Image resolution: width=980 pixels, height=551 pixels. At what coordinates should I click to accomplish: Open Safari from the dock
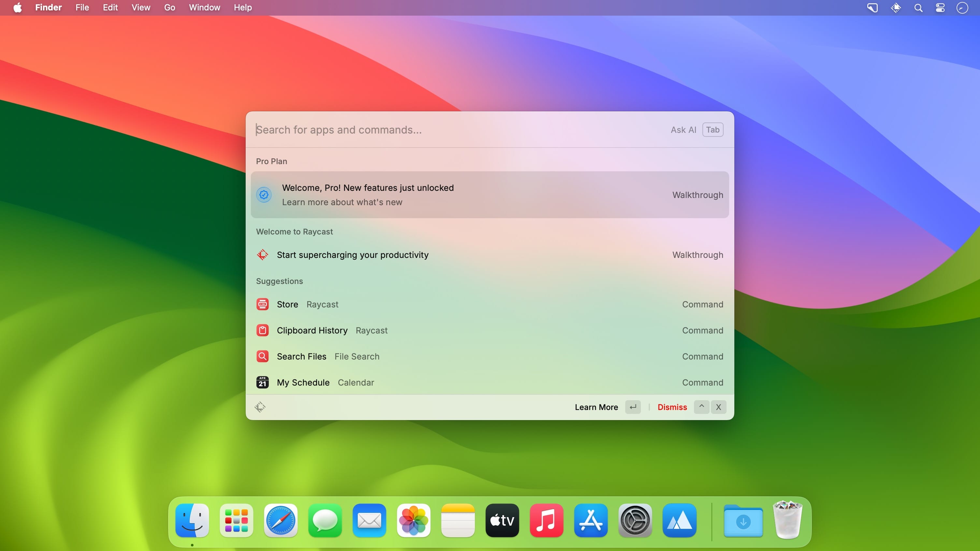281,520
